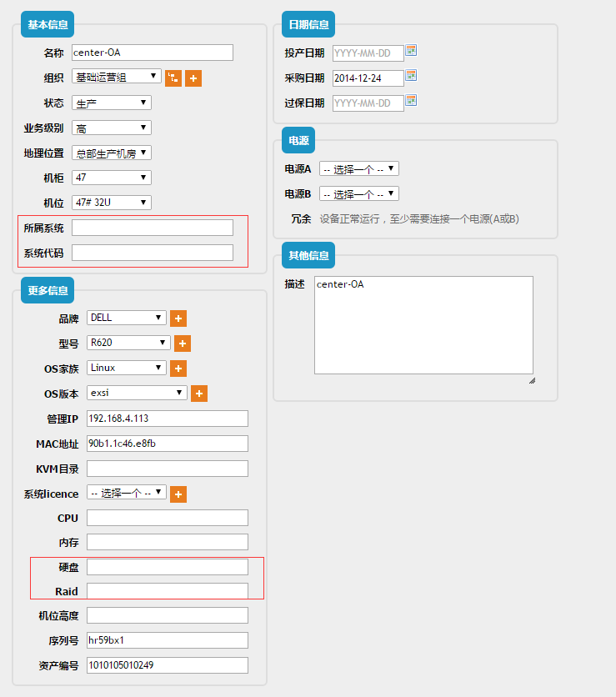Click the organization tree icon next to 组织
The height and width of the screenshot is (697, 616).
click(x=173, y=78)
